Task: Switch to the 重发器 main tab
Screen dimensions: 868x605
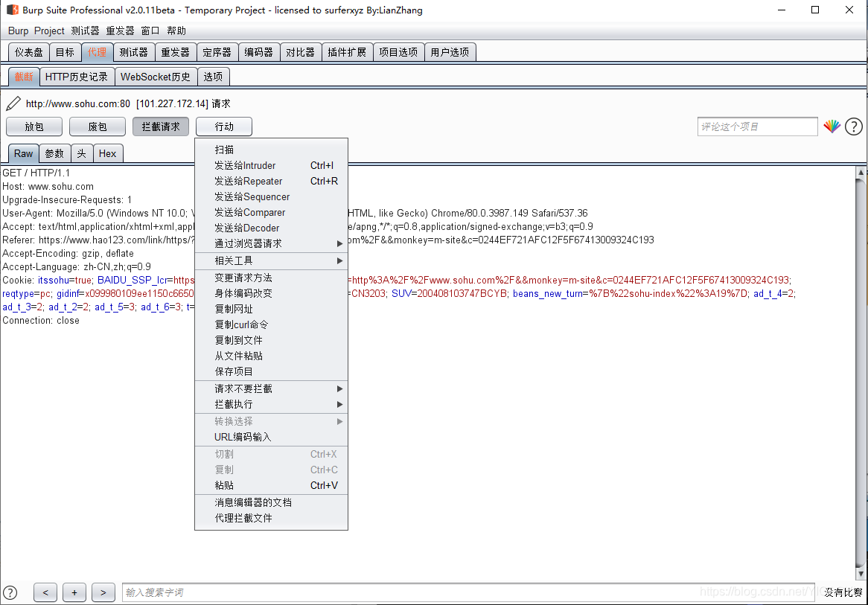Action: (x=176, y=52)
